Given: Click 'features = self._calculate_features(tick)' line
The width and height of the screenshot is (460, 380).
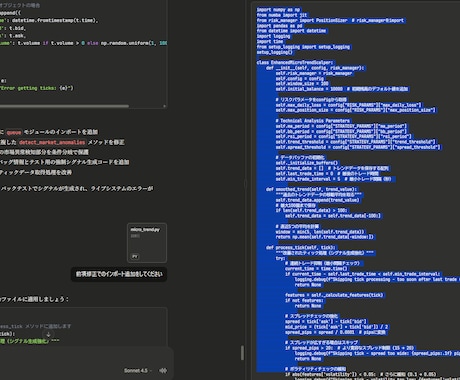Looking at the screenshot, I should [x=334, y=295].
